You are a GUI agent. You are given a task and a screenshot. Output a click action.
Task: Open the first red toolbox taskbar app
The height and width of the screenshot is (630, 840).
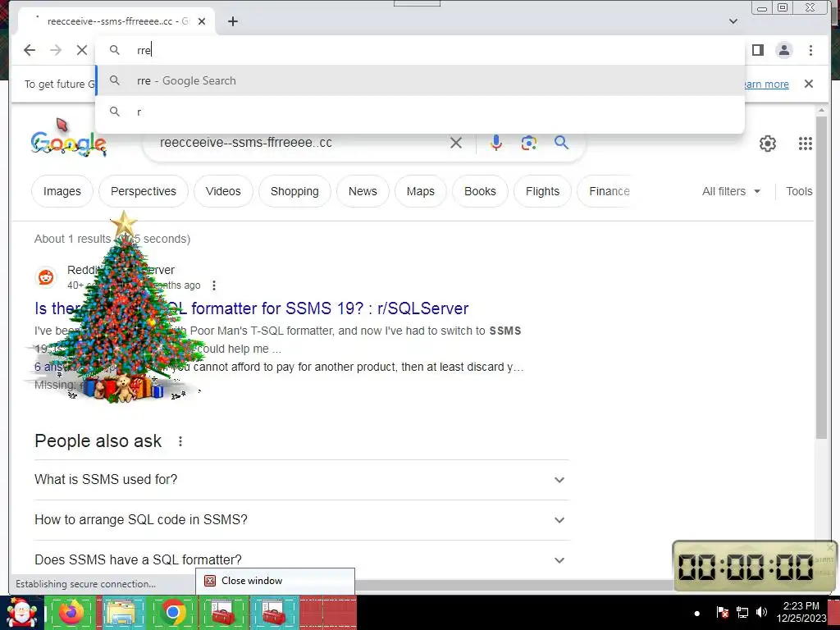[223, 612]
